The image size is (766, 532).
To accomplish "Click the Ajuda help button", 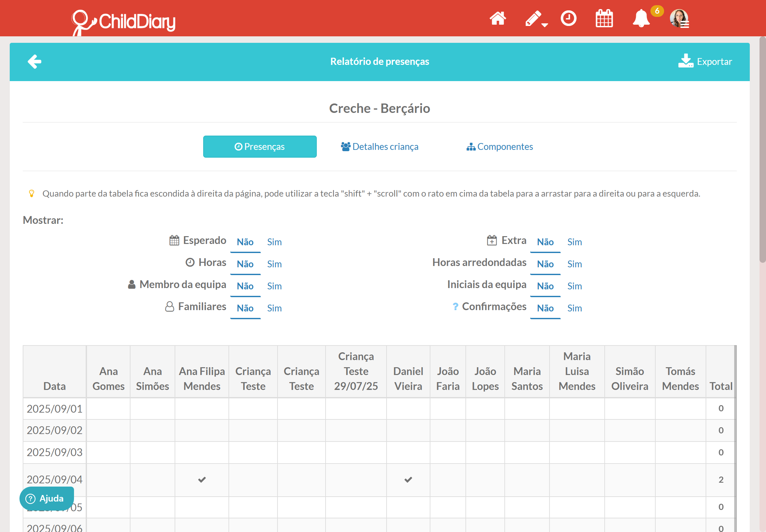I will tap(46, 498).
